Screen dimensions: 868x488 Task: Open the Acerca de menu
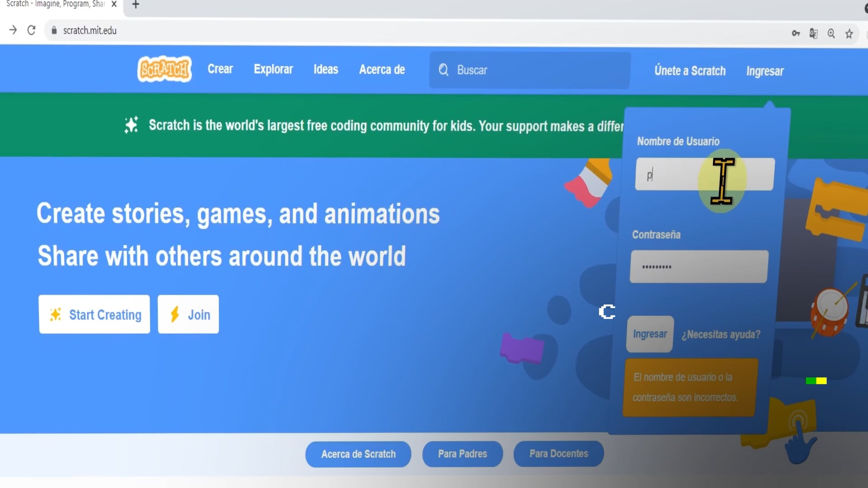(382, 69)
